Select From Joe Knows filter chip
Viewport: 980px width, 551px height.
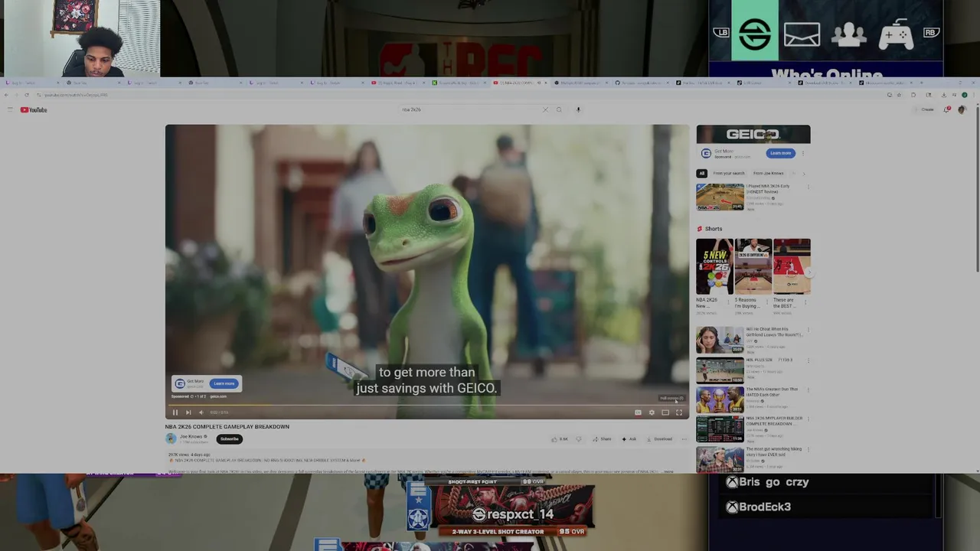769,173
